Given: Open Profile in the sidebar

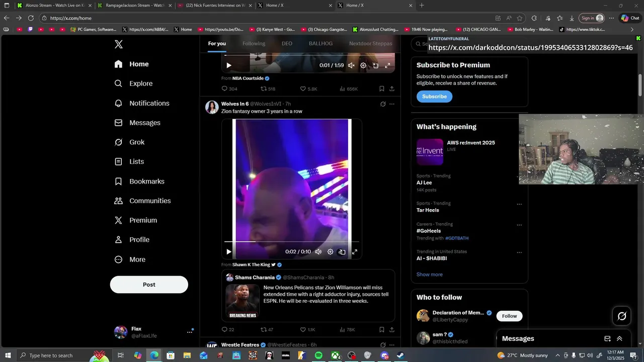Looking at the screenshot, I should 132,240.
